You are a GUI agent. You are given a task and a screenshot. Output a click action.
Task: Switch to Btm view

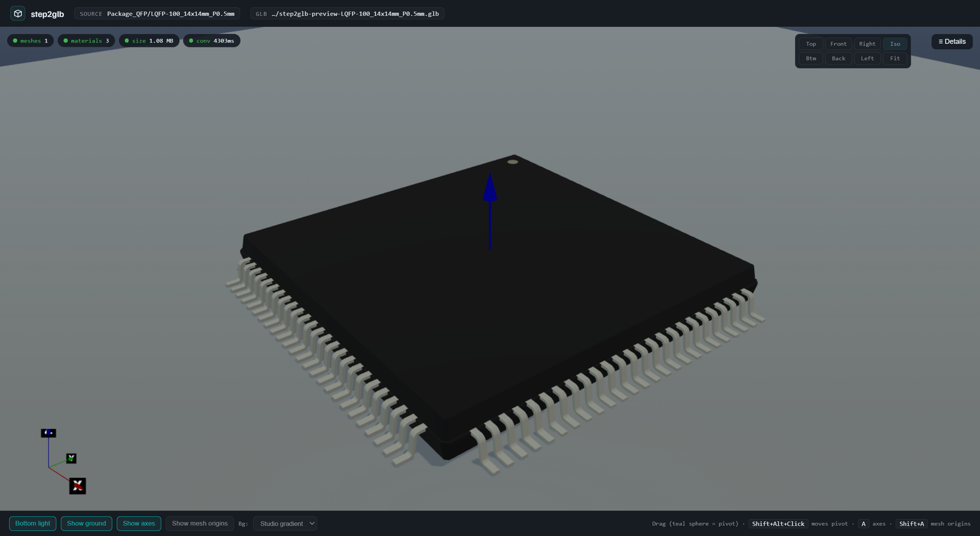(x=811, y=58)
